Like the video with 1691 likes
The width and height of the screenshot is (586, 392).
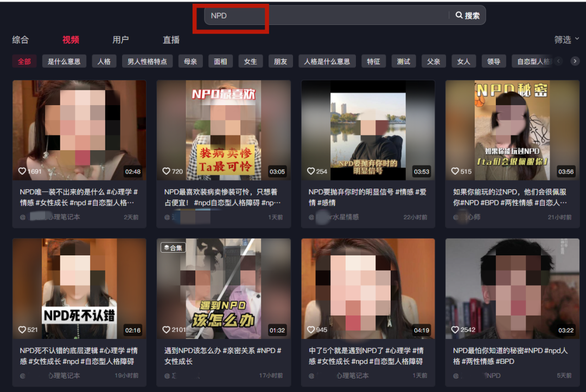[x=22, y=171]
